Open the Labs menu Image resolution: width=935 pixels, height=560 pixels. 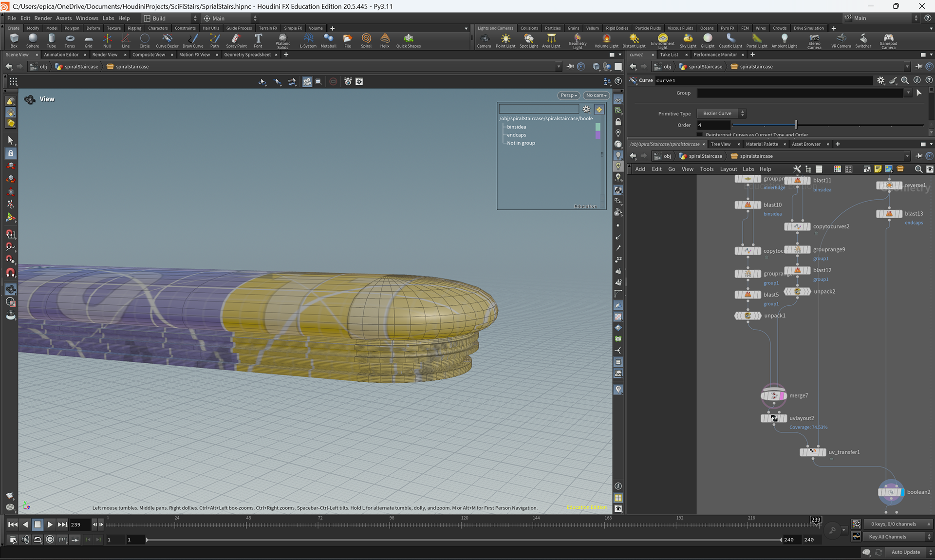tap(108, 18)
